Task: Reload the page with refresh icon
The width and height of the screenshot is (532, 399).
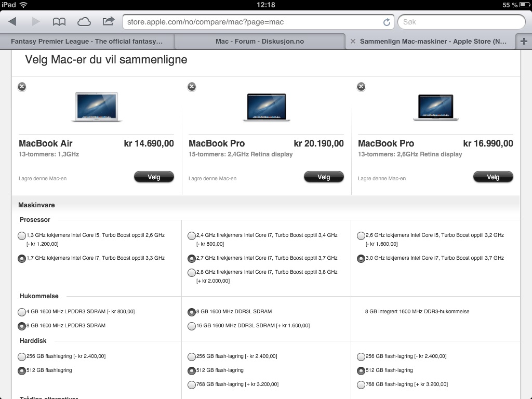Action: pos(387,22)
